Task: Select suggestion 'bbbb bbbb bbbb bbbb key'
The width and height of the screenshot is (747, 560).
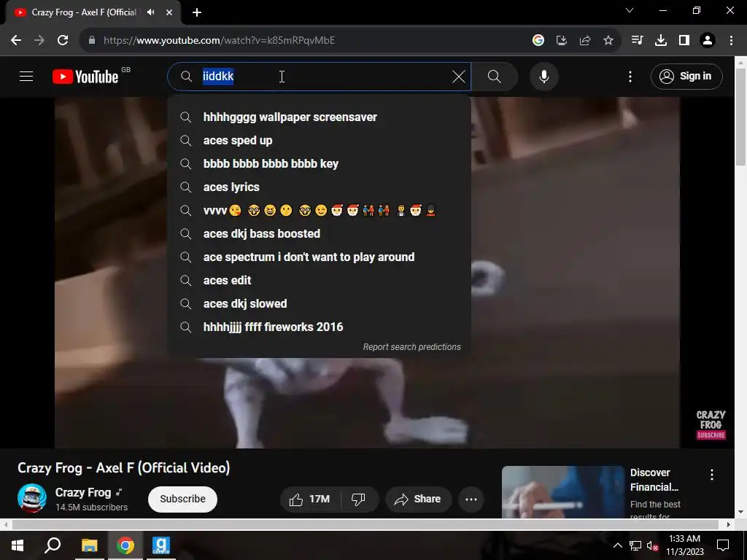Action: click(319, 164)
